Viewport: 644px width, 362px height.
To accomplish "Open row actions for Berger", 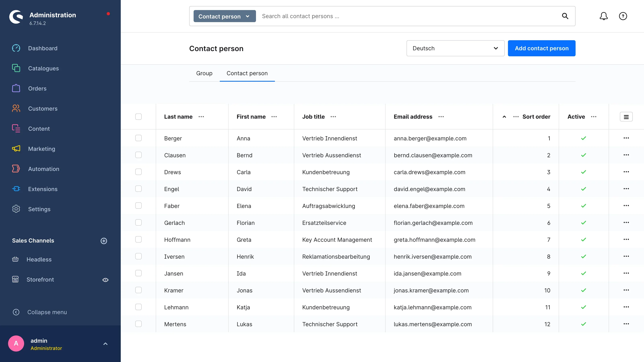I will pos(626,138).
